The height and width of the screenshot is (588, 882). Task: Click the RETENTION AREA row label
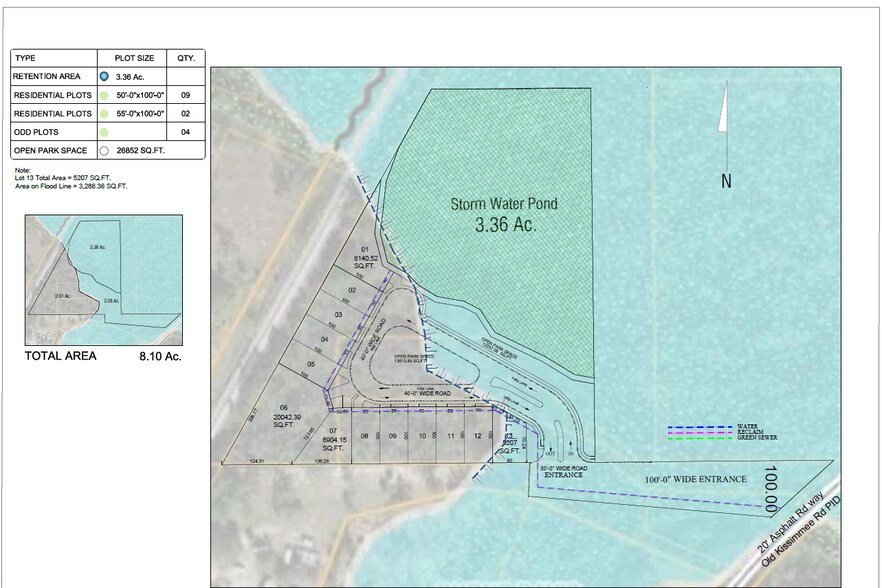point(47,77)
